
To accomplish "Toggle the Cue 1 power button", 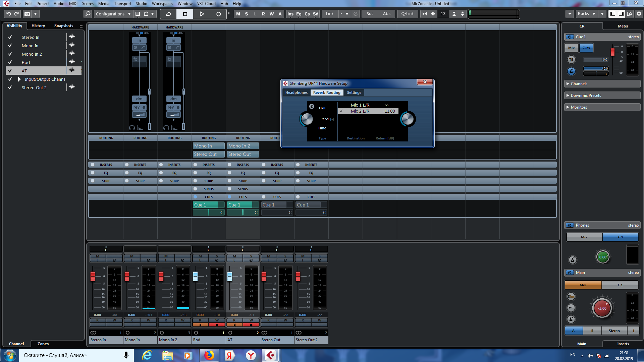I will pos(570,37).
